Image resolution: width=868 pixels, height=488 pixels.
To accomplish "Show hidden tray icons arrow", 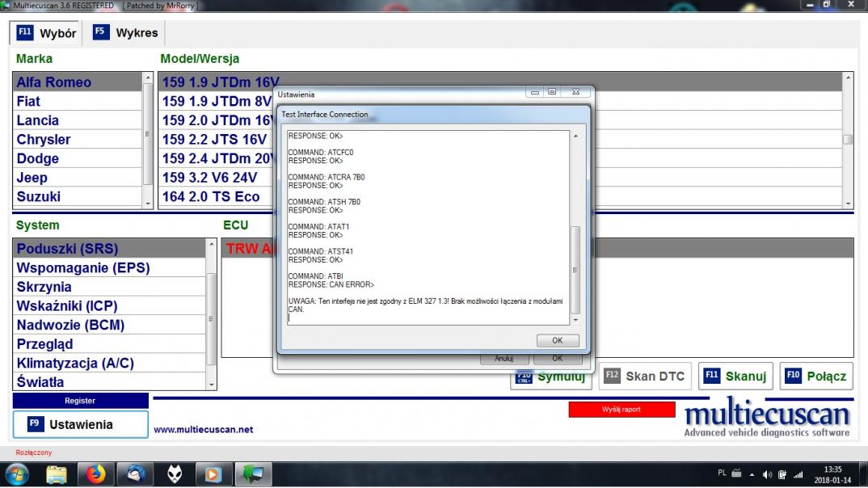I will coord(752,475).
